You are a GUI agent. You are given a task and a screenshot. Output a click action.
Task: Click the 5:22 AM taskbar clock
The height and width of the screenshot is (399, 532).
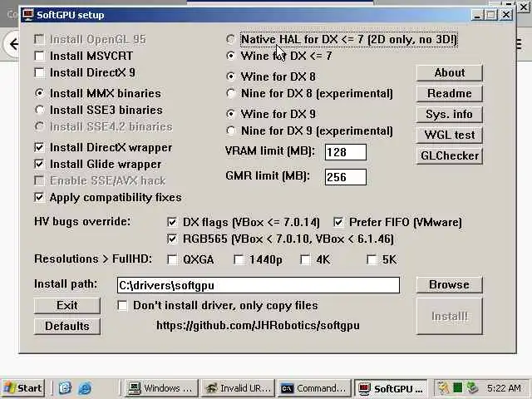click(504, 388)
